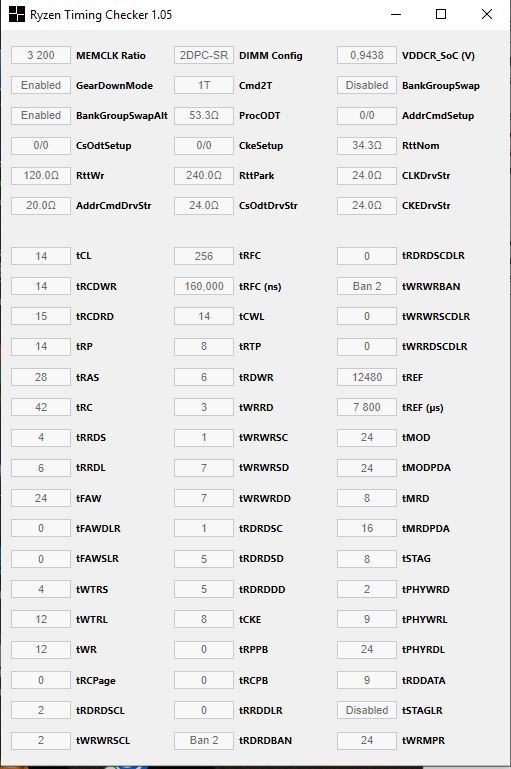Click the RttPark 240.0Ω field

coord(204,176)
